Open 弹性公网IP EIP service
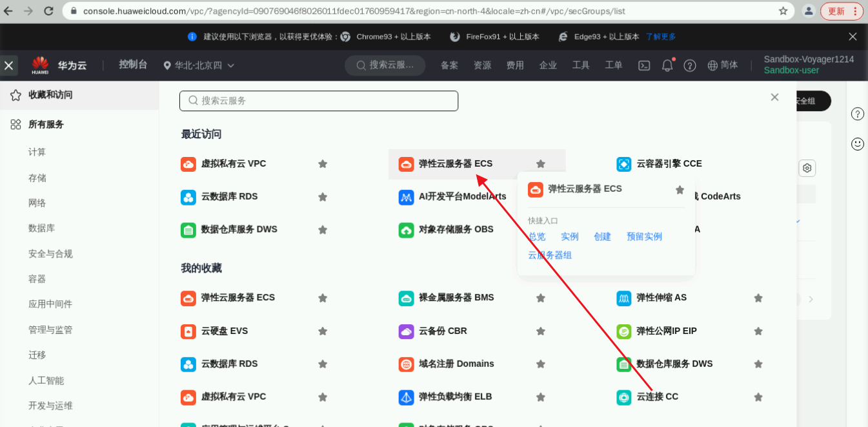868x427 pixels. (666, 331)
